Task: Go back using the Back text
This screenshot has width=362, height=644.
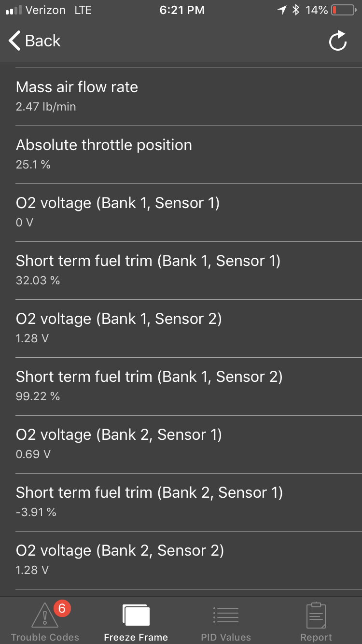Action: pos(42,41)
